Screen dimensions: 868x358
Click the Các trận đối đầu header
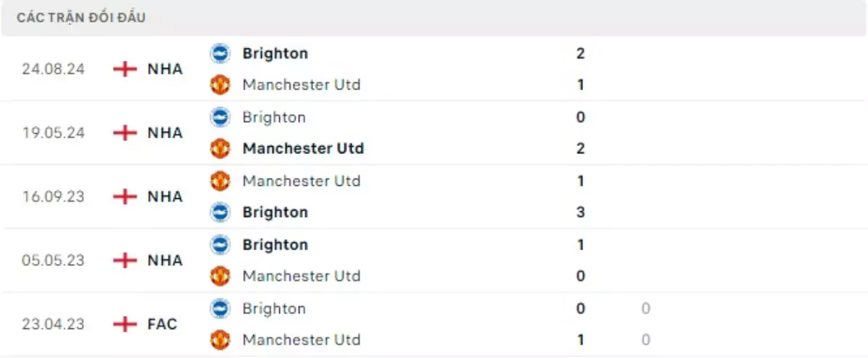pyautogui.click(x=81, y=17)
